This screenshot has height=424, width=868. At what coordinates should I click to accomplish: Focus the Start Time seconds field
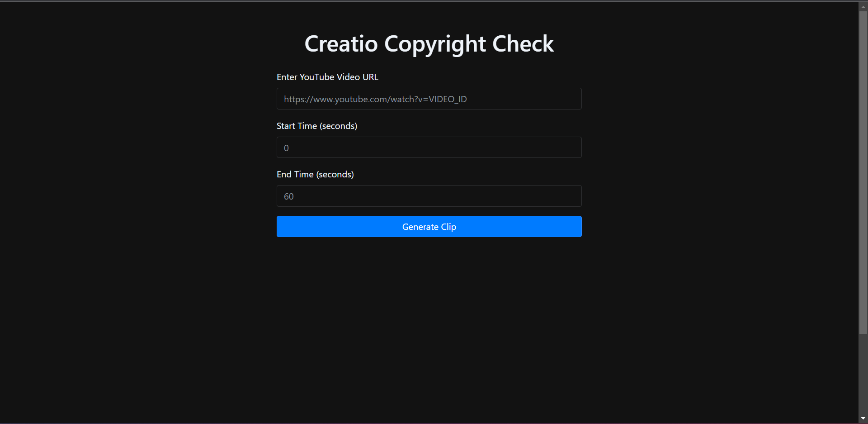[429, 148]
